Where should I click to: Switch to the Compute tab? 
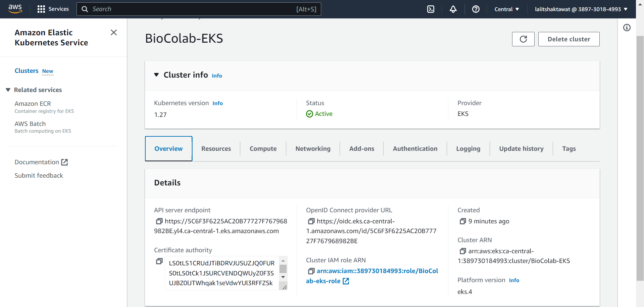click(263, 148)
